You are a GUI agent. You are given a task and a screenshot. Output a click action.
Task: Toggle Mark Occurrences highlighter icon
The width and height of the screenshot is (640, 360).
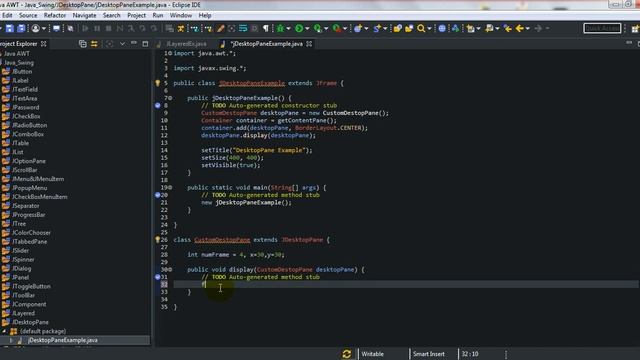click(x=220, y=28)
